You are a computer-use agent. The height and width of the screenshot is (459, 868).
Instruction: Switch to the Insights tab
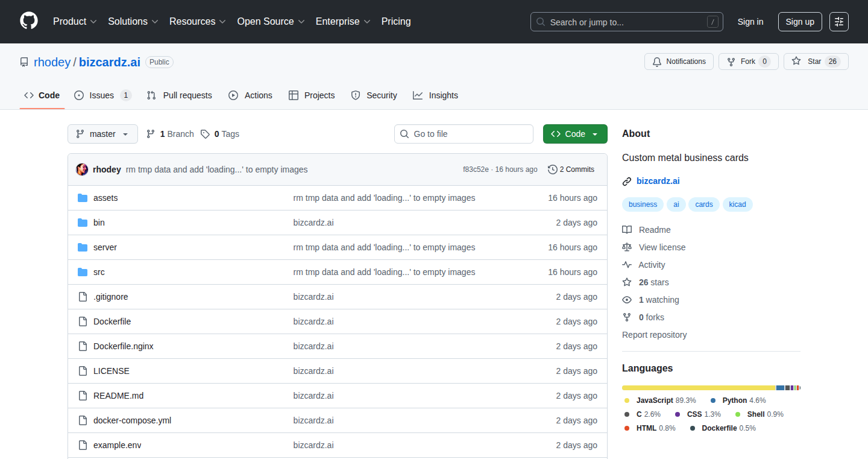click(435, 95)
